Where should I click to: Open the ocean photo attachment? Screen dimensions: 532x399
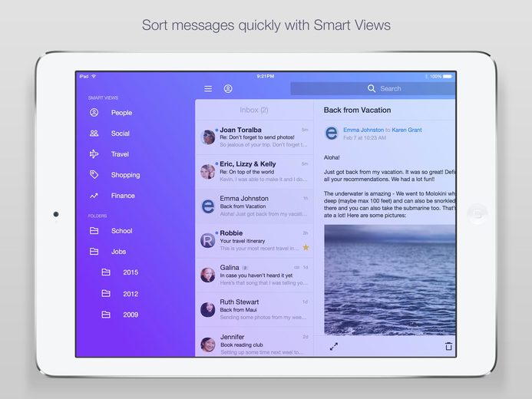[x=390, y=280]
